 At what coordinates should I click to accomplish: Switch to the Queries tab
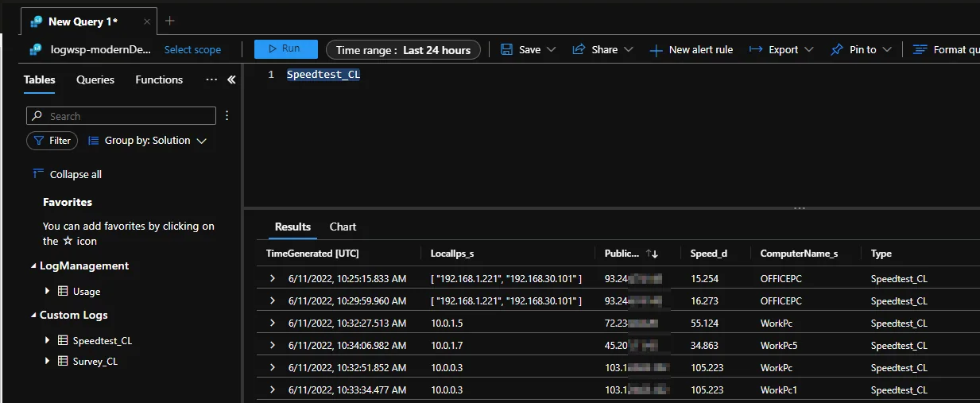pyautogui.click(x=95, y=79)
